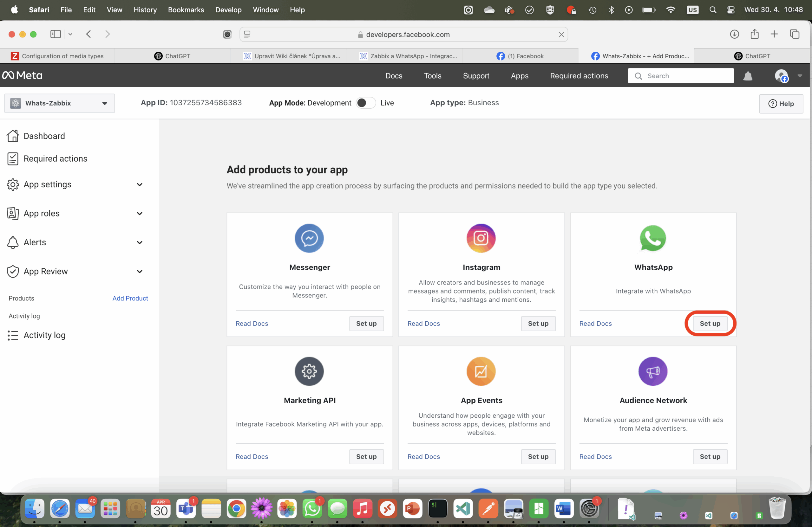Set up Audience Network
This screenshot has height=527, width=812.
tap(710, 456)
